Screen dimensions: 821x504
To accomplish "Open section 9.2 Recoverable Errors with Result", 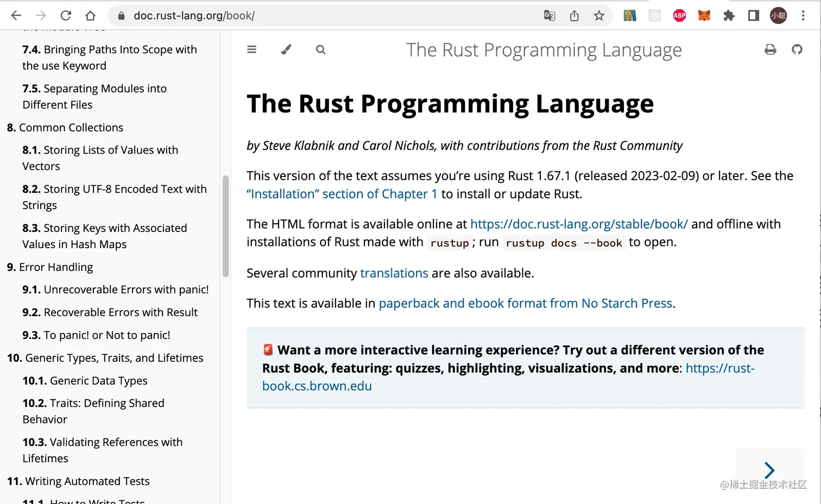I will [110, 312].
